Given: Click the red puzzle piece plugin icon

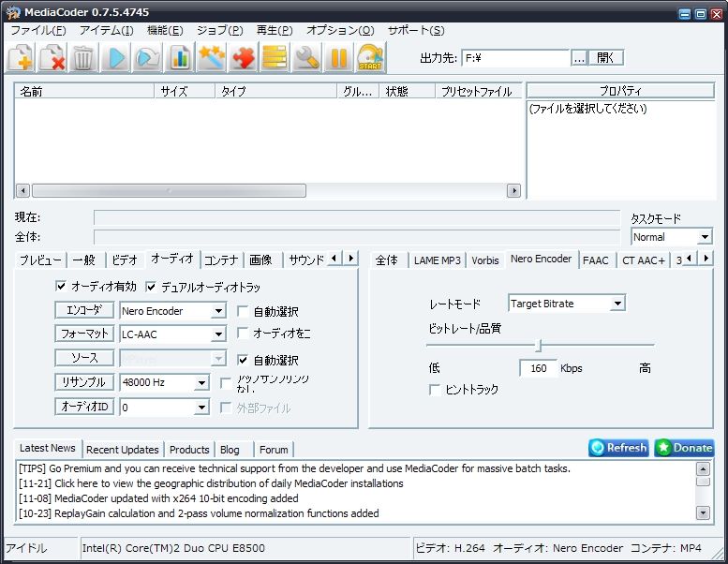Looking at the screenshot, I should pyautogui.click(x=243, y=57).
